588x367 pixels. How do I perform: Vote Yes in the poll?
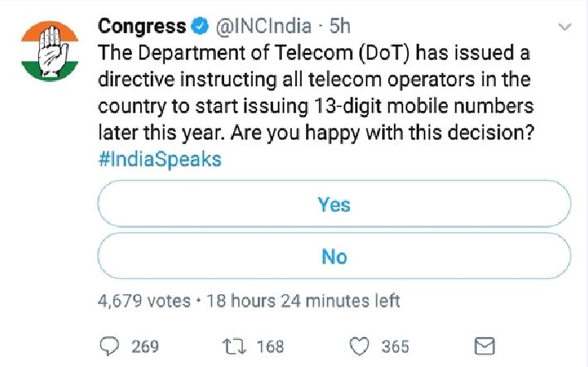(334, 204)
